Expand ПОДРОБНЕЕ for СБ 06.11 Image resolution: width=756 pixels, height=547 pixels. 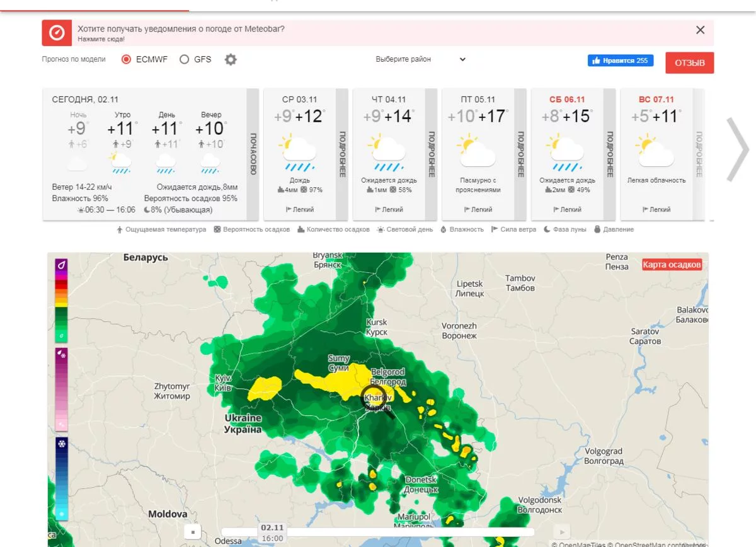[x=610, y=154]
